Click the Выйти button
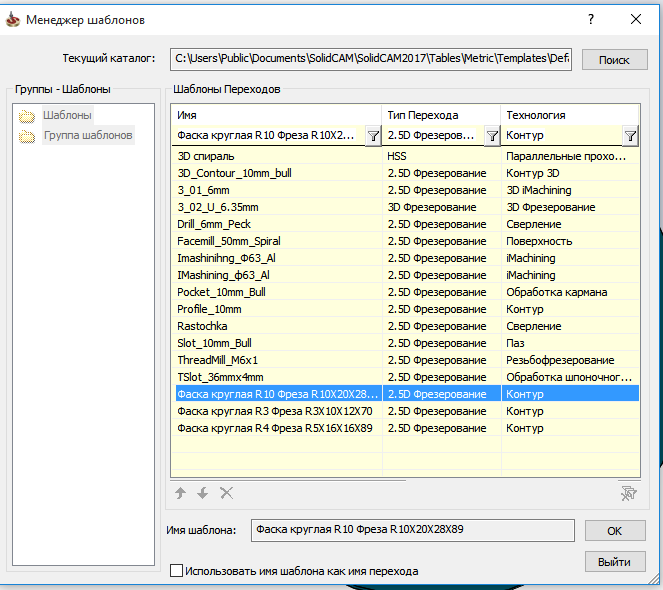 pos(615,562)
